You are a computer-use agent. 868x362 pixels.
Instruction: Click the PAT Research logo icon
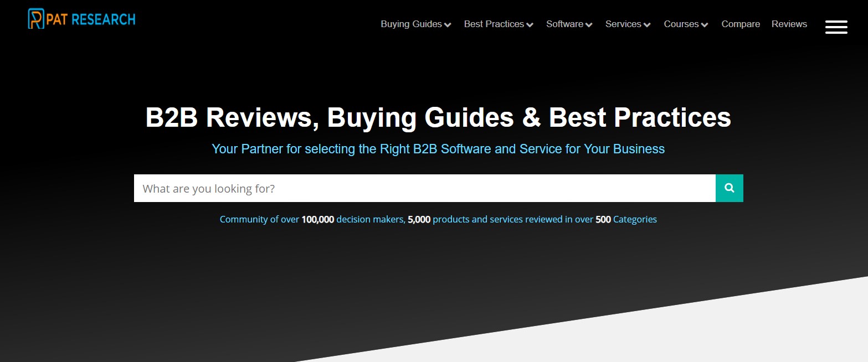[x=36, y=19]
